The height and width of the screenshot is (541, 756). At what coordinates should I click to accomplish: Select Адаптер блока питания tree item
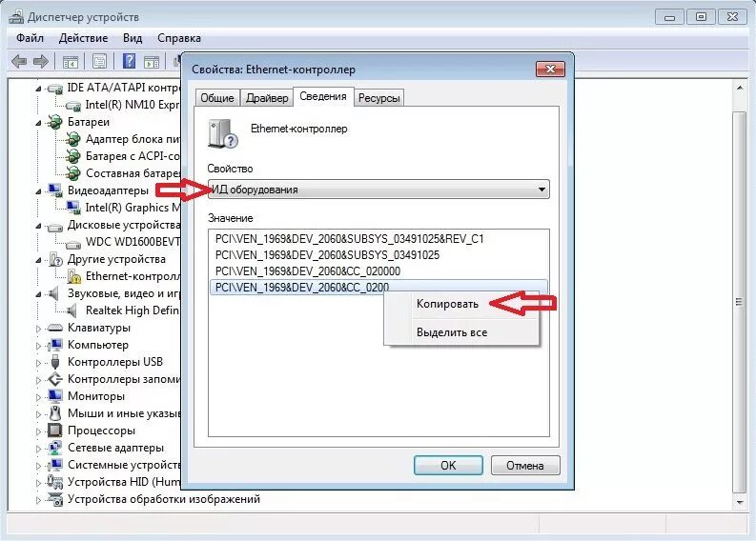point(133,139)
